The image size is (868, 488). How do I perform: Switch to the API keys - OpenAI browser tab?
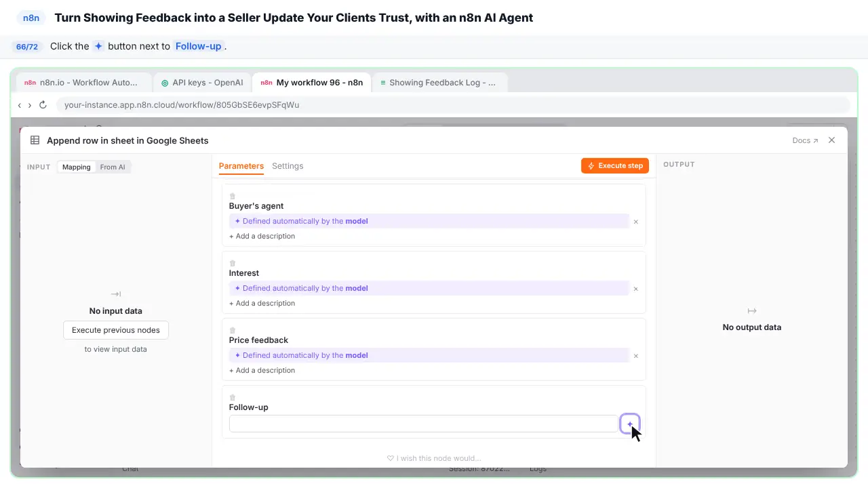point(202,83)
